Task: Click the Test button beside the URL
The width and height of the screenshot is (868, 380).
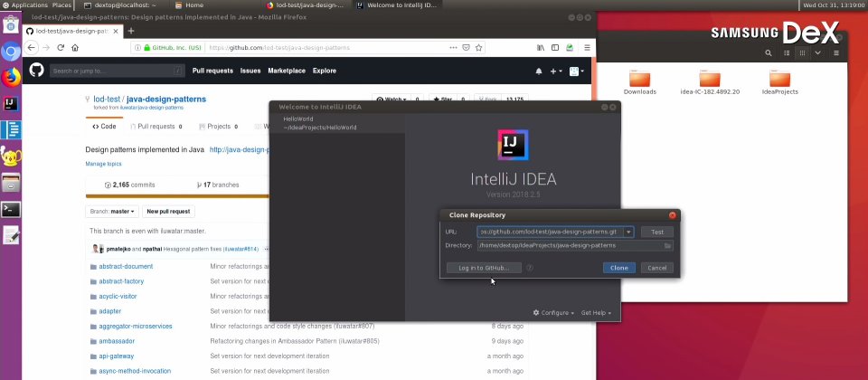Action: tap(657, 233)
